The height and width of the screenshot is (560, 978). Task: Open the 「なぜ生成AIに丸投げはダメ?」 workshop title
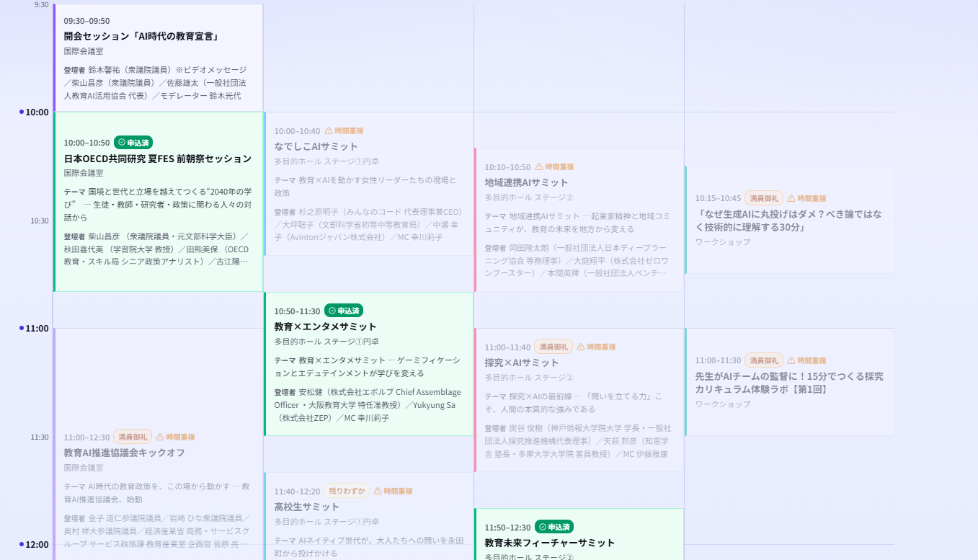pyautogui.click(x=788, y=221)
